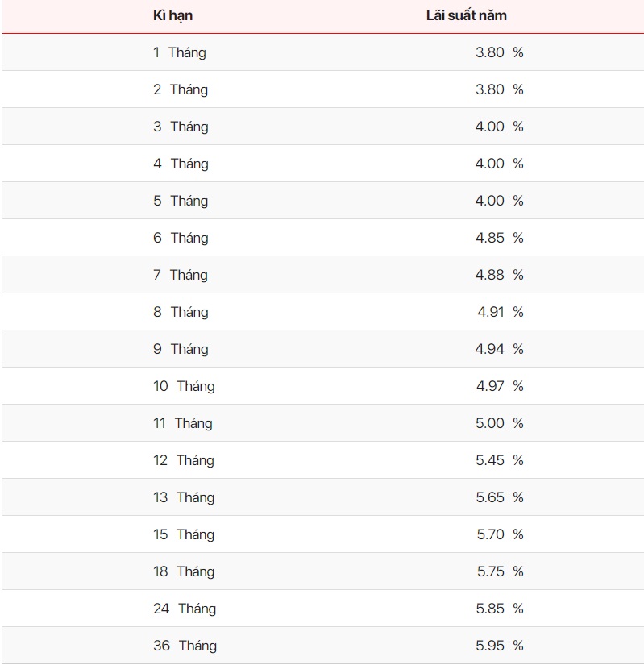Viewport: 644px width, 665px height.
Task: Click the 4.91 % interest rate value
Action: coord(500,312)
